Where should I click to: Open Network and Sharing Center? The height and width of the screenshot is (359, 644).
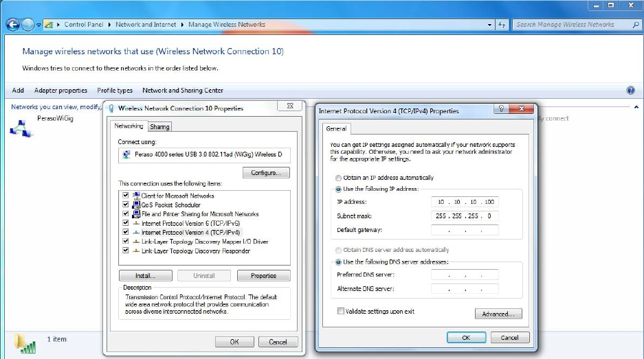(183, 90)
